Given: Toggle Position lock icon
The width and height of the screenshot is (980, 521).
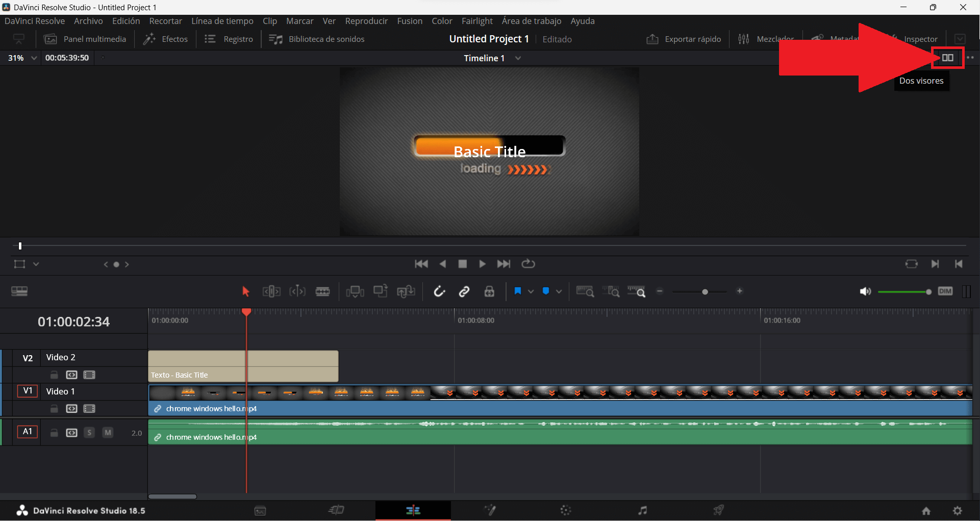Looking at the screenshot, I should [489, 291].
